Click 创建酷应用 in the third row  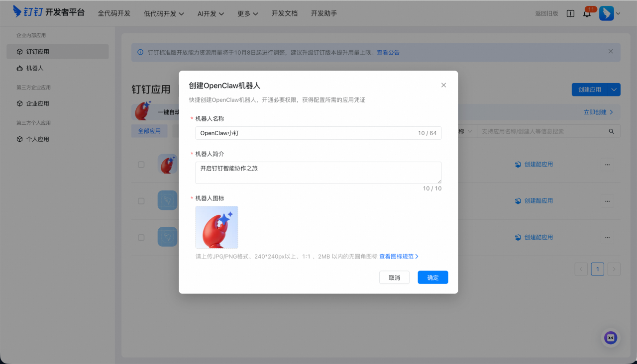(534, 238)
